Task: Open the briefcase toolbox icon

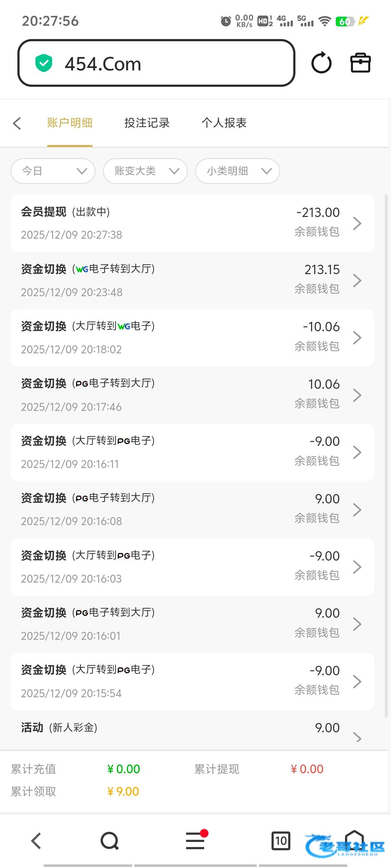Action: click(x=360, y=63)
